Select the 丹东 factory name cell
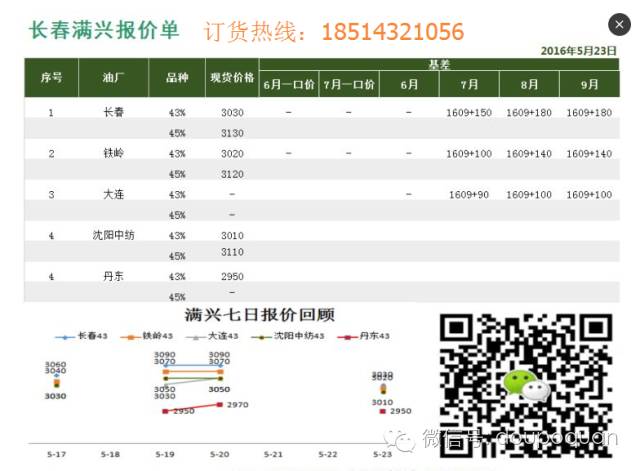Image resolution: width=640 pixels, height=471 pixels. (113, 276)
